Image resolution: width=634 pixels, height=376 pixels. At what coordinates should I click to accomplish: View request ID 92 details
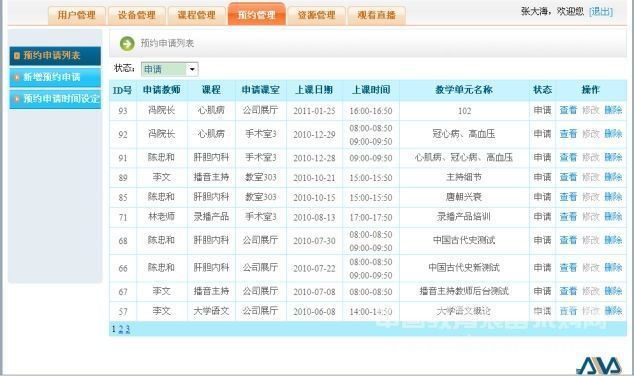pyautogui.click(x=568, y=134)
